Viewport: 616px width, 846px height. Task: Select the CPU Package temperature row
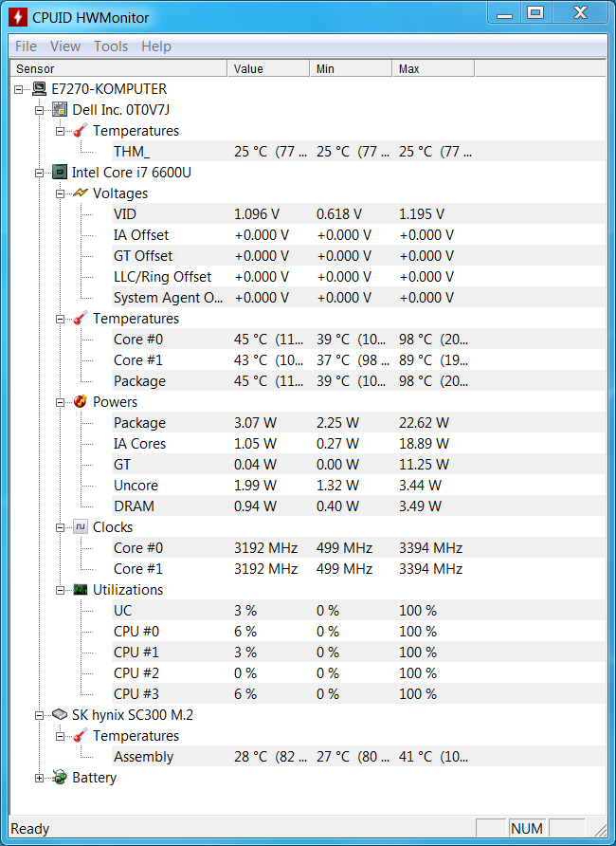point(308,381)
